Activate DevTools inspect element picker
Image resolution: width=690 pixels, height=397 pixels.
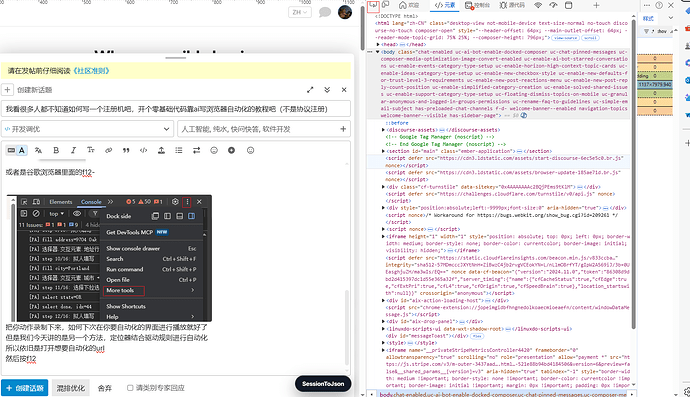pyautogui.click(x=373, y=5)
